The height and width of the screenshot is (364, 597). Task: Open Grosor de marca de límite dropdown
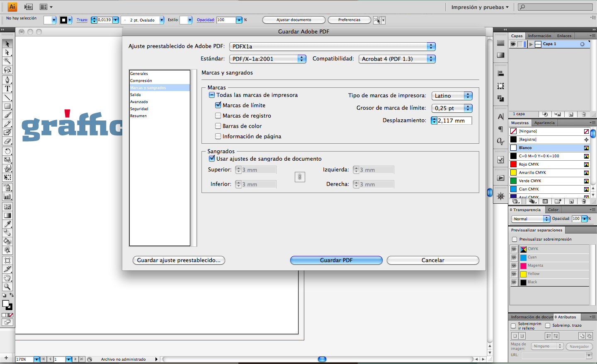[x=452, y=108]
